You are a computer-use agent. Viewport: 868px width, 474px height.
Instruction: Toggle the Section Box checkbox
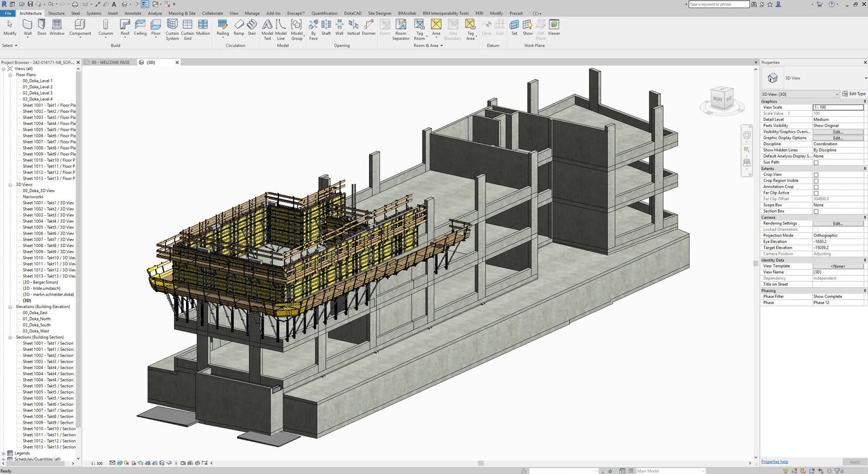(816, 212)
